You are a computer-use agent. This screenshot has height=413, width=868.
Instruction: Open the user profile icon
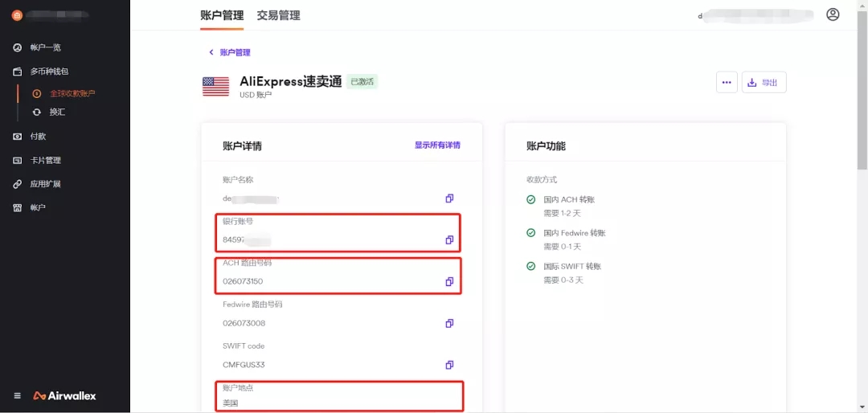833,14
